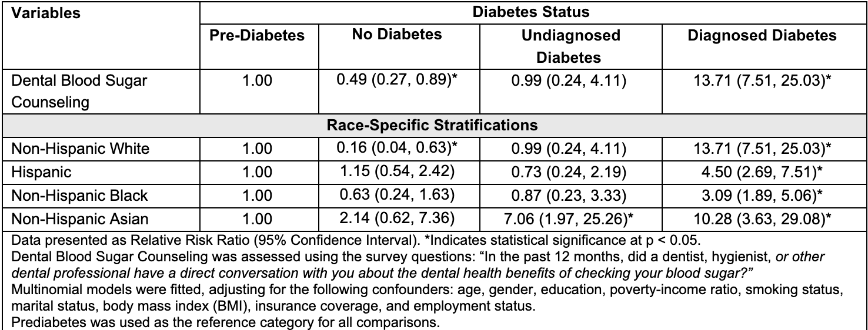Select the "Diabetes Status" header cell

(533, 12)
